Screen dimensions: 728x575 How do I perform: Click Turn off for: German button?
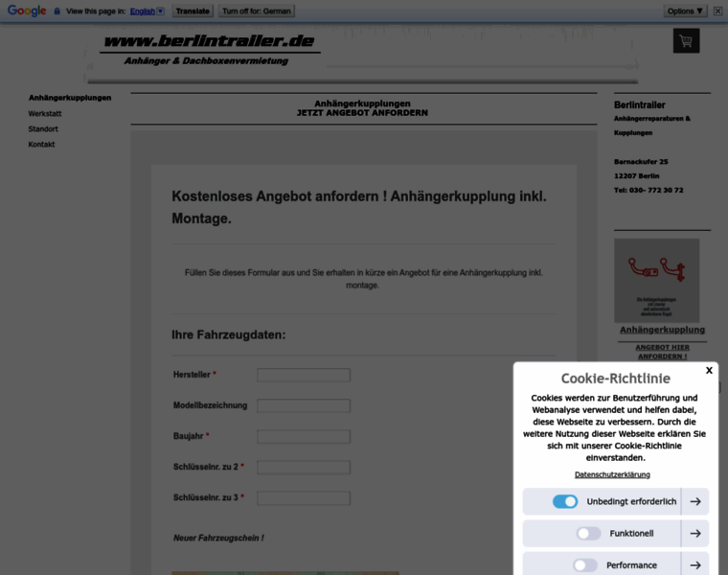coord(257,11)
